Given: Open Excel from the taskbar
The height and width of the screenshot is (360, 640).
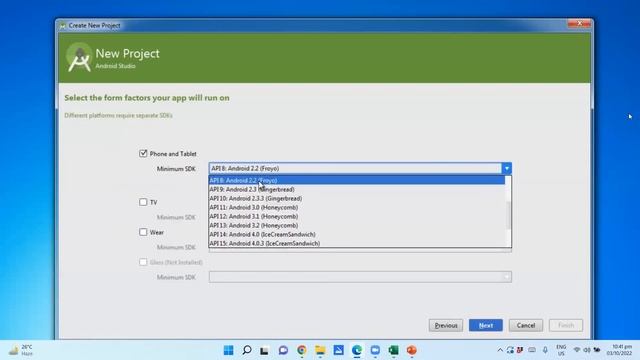Looking at the screenshot, I should click(393, 350).
